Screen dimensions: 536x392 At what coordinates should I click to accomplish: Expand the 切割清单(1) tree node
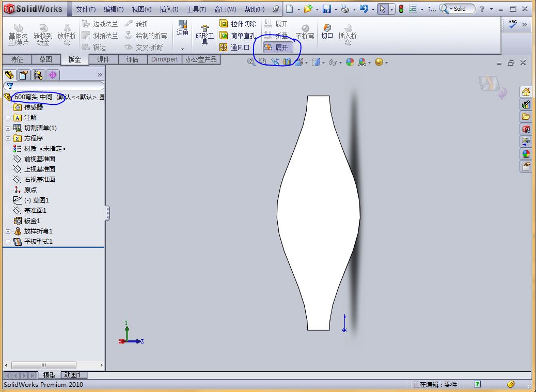click(x=8, y=128)
